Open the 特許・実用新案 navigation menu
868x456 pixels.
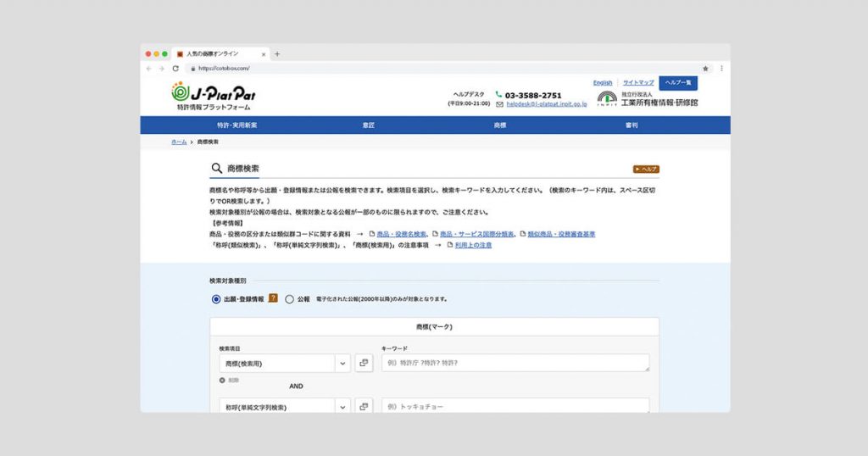click(236, 125)
